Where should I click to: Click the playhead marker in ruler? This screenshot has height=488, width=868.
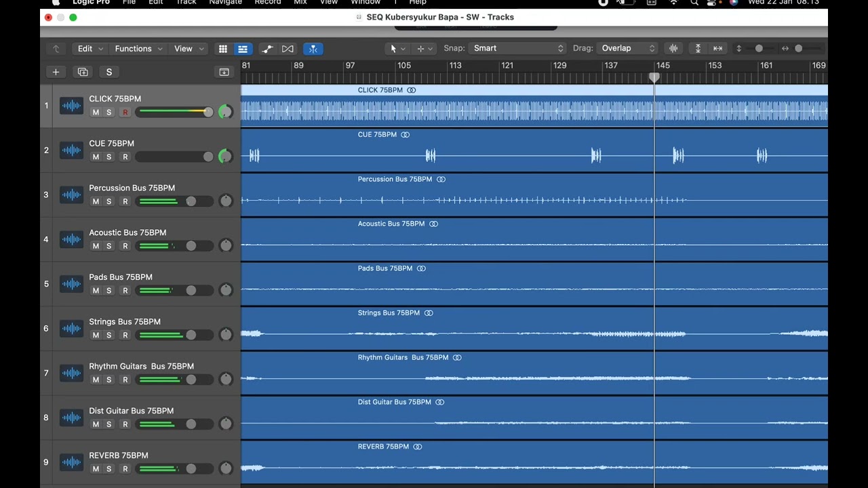654,77
